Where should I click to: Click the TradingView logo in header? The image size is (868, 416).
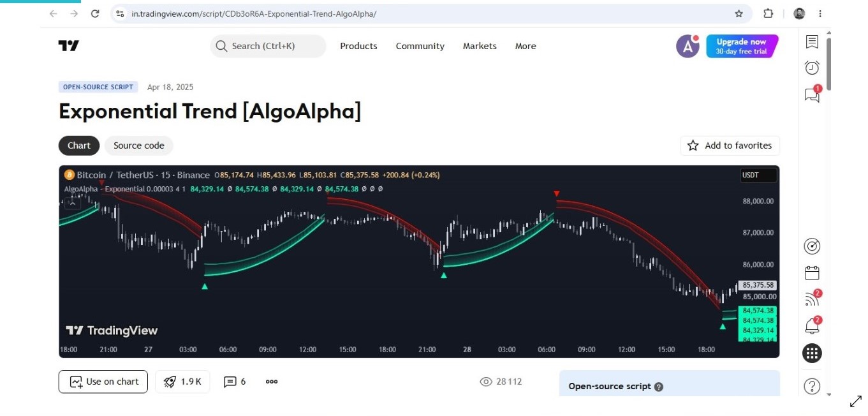[68, 45]
